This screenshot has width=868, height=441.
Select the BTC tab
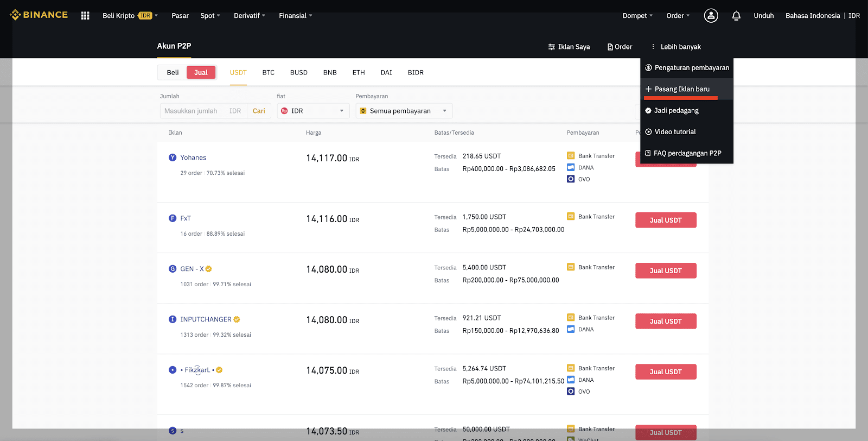tap(269, 73)
